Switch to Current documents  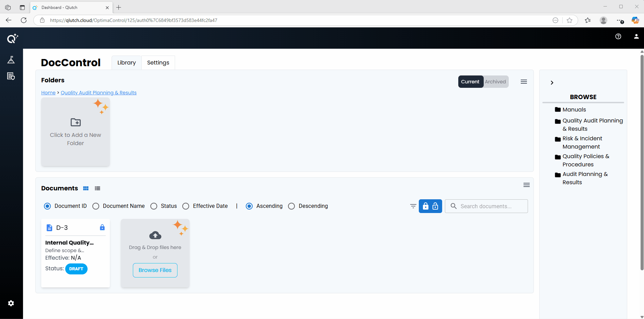(470, 82)
